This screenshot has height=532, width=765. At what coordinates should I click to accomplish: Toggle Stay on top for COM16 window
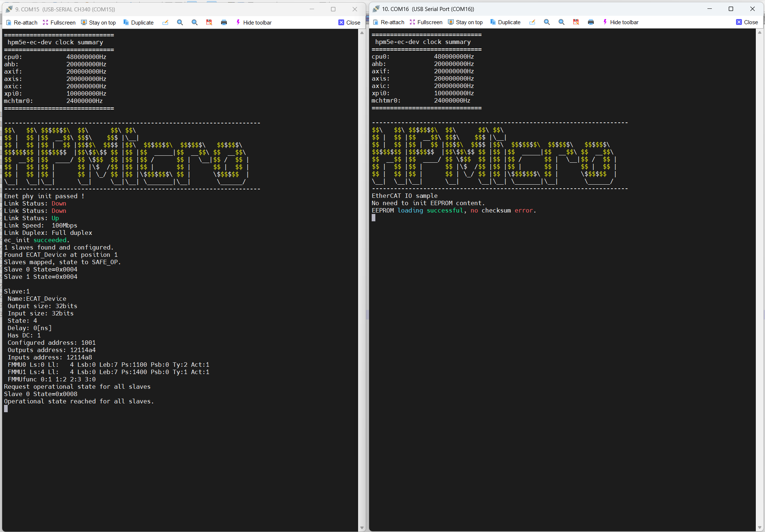coord(465,22)
